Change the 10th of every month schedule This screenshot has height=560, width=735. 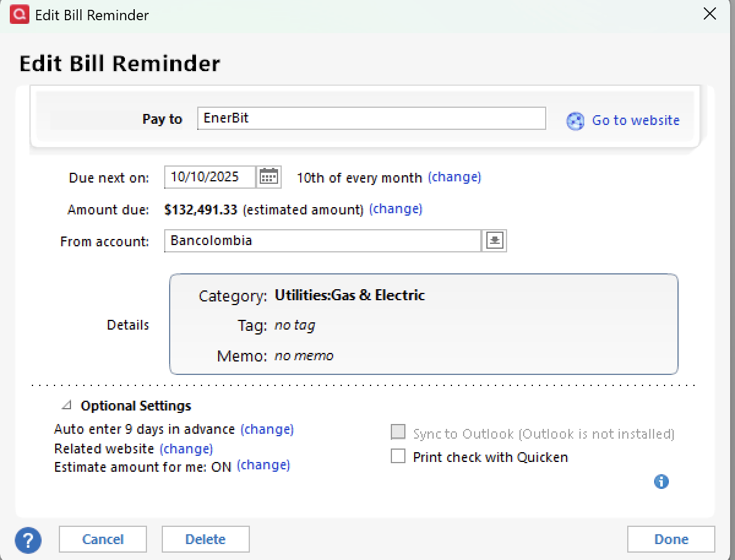pos(454,176)
